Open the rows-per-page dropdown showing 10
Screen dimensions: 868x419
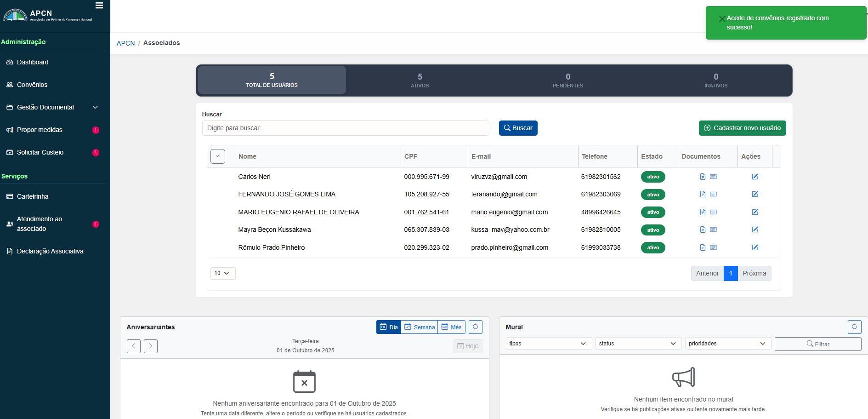[222, 273]
